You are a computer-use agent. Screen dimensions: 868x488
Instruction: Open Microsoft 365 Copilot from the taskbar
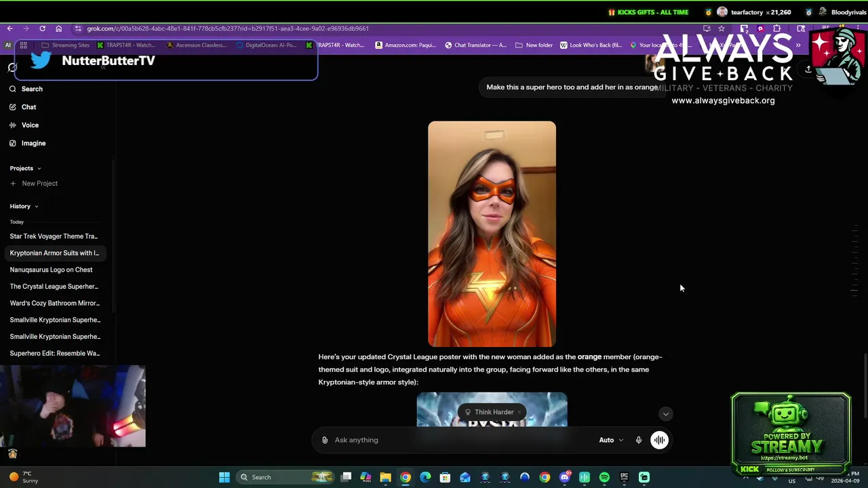[366, 477]
